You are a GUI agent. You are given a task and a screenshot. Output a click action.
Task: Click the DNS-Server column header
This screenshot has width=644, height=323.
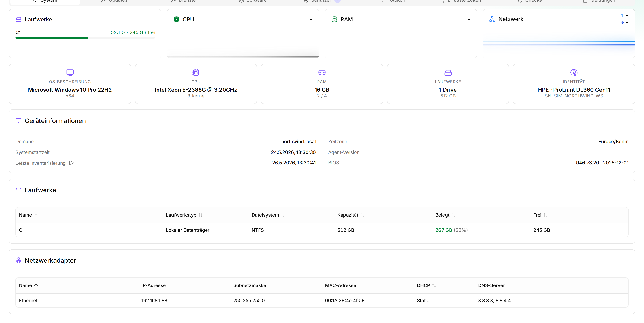point(491,285)
